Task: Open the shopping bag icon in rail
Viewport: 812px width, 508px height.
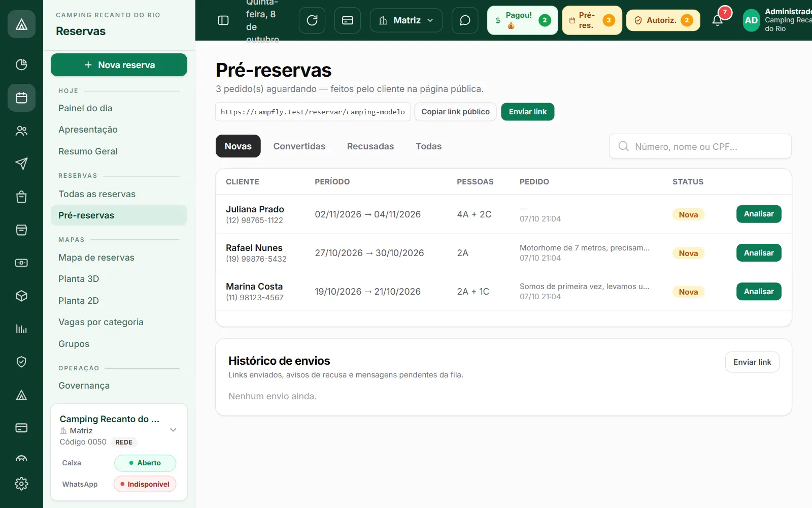Action: 21,197
